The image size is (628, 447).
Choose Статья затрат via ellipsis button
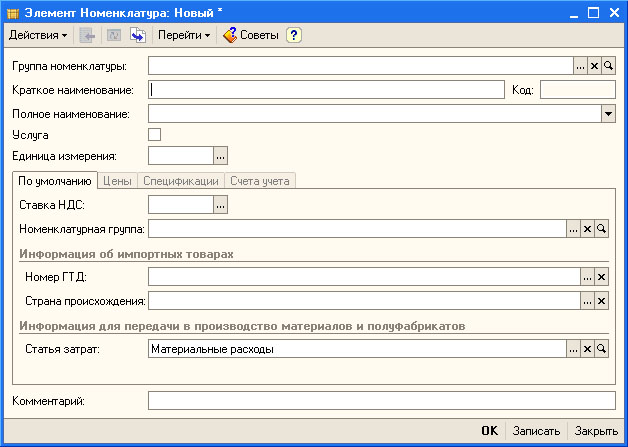click(573, 349)
